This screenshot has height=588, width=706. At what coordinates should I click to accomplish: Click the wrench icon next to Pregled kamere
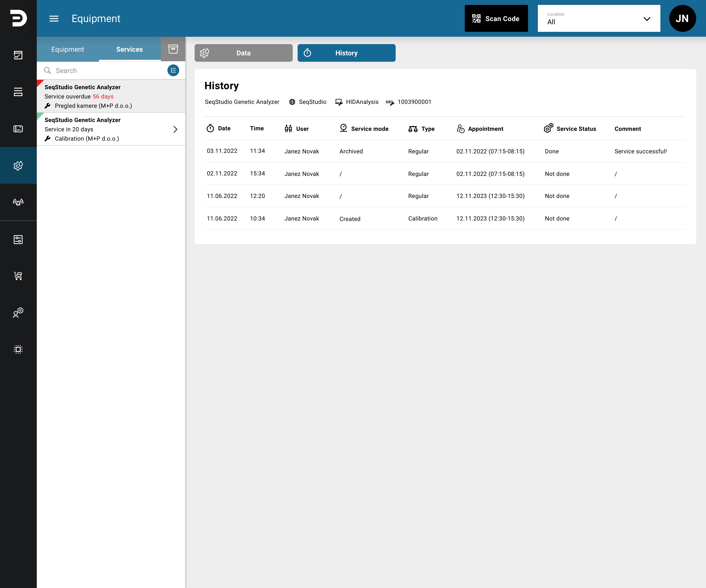pyautogui.click(x=48, y=106)
